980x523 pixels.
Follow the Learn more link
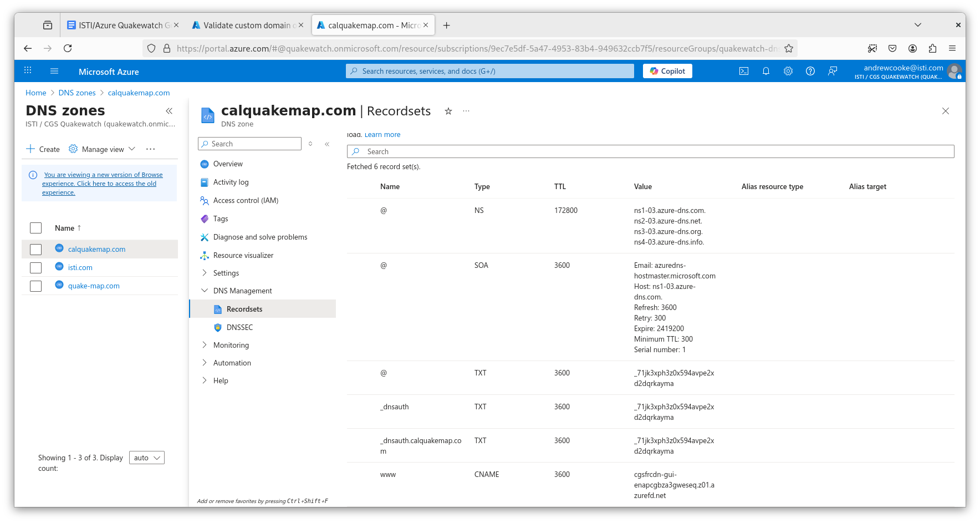pyautogui.click(x=382, y=135)
